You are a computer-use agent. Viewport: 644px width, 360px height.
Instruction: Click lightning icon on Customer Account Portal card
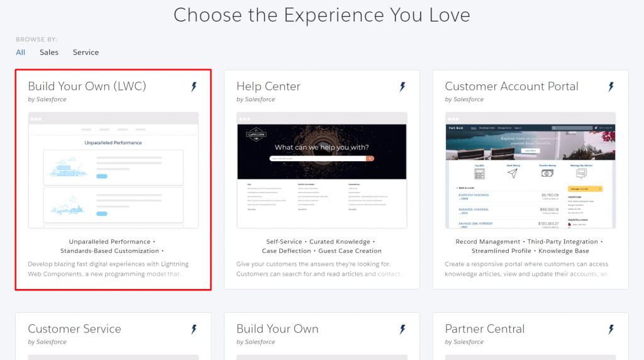pos(611,87)
